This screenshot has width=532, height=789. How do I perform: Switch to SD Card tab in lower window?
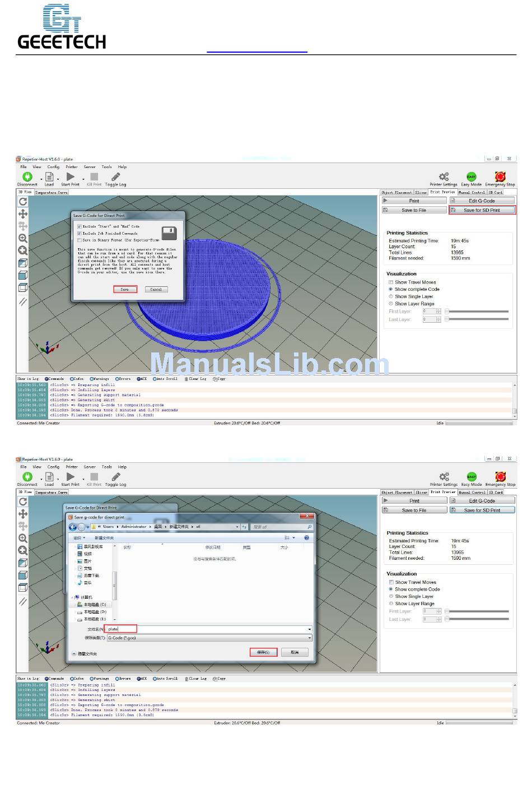point(496,492)
